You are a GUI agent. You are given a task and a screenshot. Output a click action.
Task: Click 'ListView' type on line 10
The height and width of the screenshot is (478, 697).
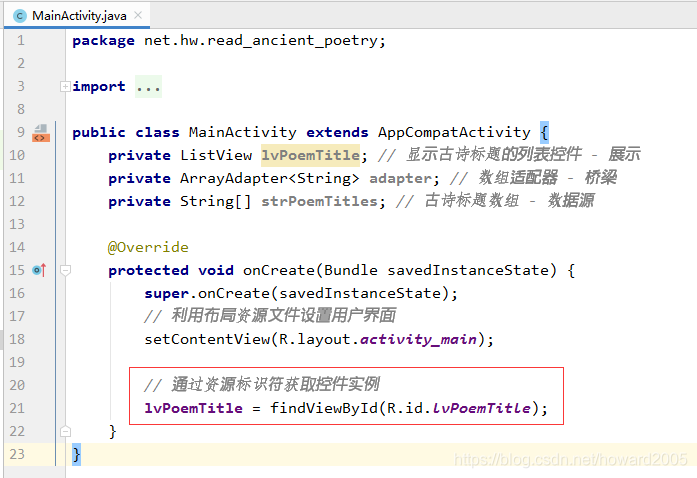pos(216,155)
